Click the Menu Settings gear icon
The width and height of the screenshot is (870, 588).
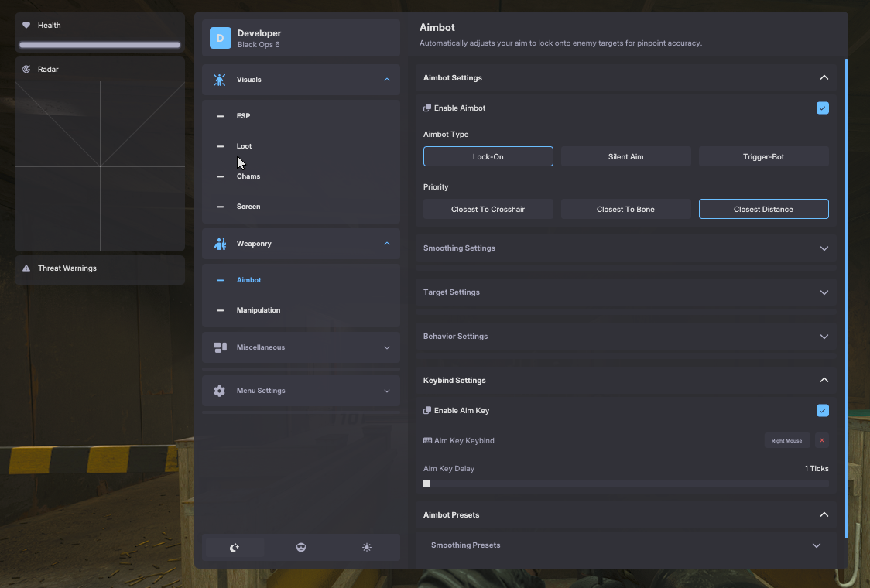(220, 391)
